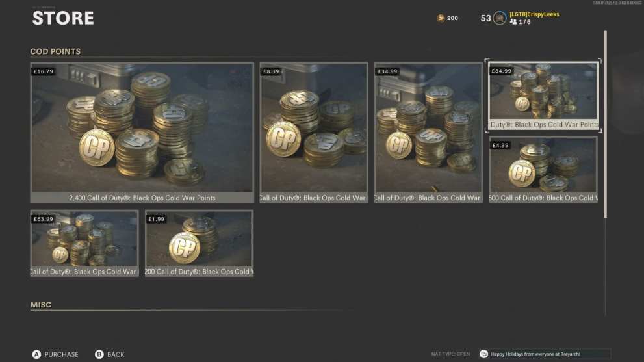Screen dimensions: 644x362
Task: Click the Back label
Action: coord(116,354)
